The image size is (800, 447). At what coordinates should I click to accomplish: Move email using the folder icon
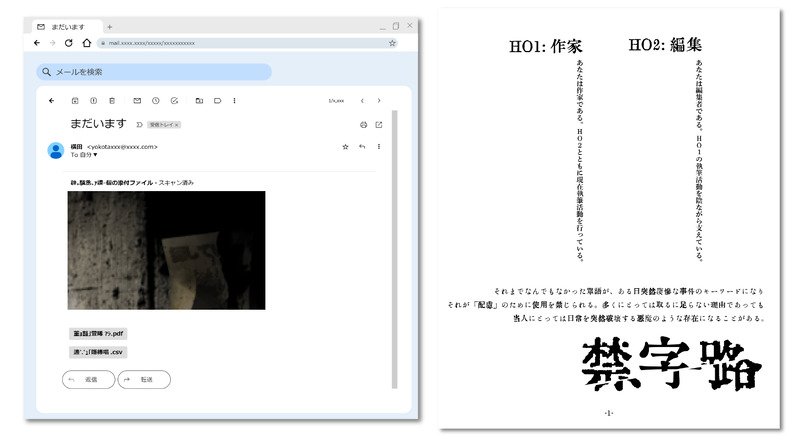tap(199, 101)
